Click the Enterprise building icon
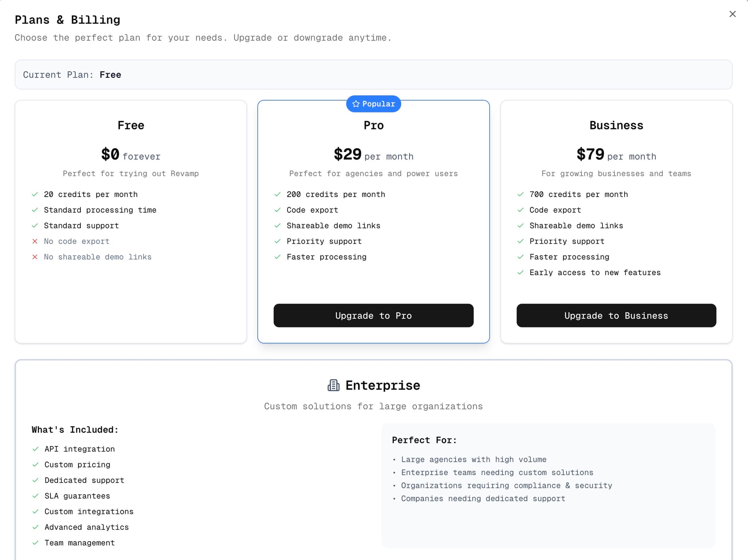This screenshot has width=748, height=560. coord(333,385)
